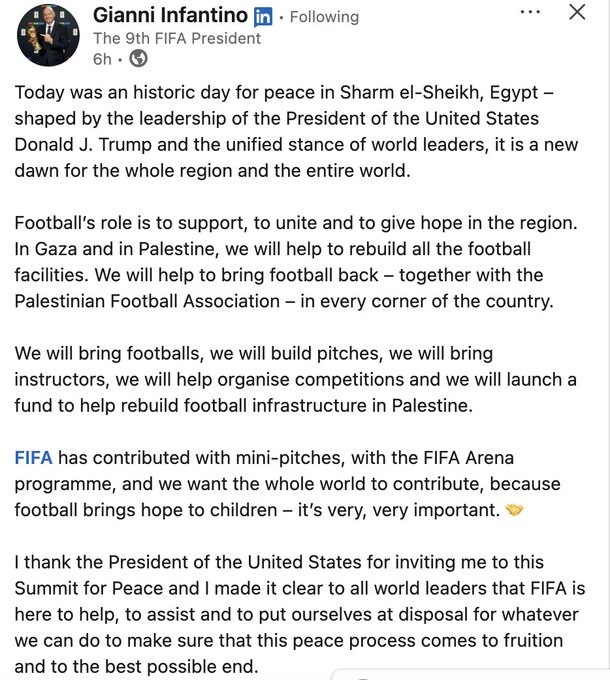Open the blue FIFA hyperlink
The image size is (610, 680).
tap(33, 458)
